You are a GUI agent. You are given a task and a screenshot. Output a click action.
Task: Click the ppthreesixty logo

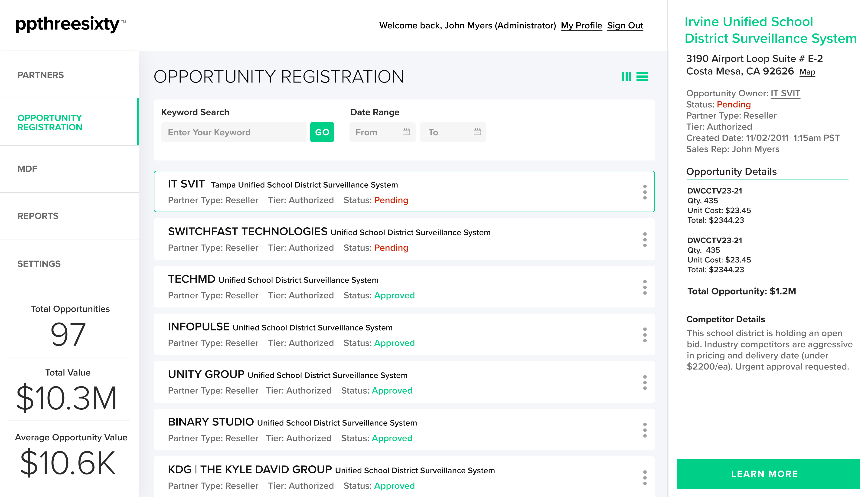coord(71,25)
